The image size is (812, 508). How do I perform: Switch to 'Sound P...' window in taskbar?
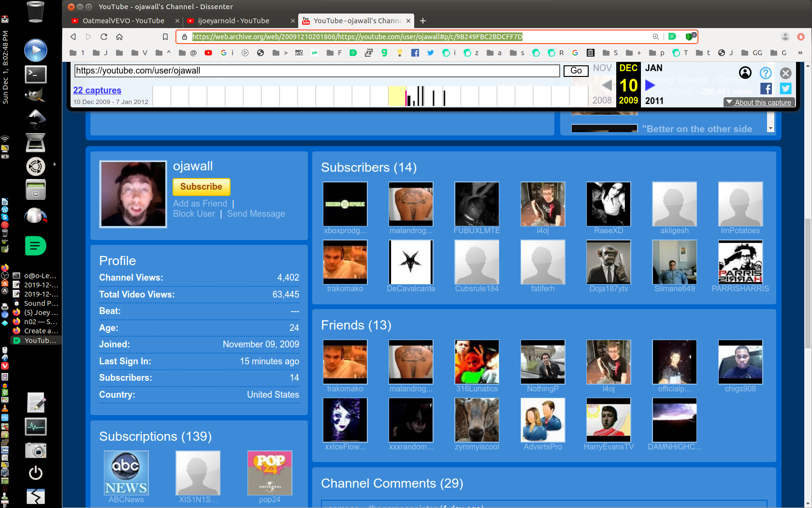click(36, 303)
